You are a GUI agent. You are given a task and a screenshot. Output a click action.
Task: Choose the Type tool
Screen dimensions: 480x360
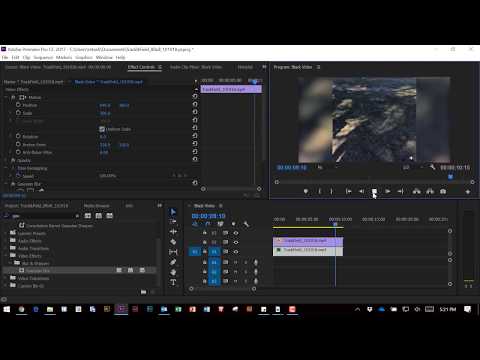click(173, 283)
